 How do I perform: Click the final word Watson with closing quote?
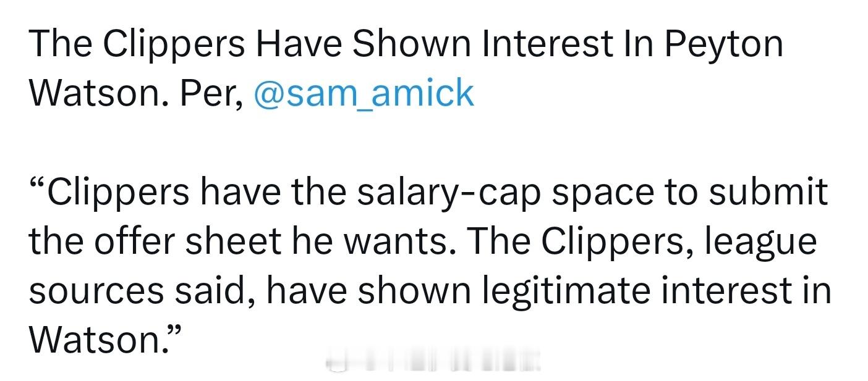105,338
